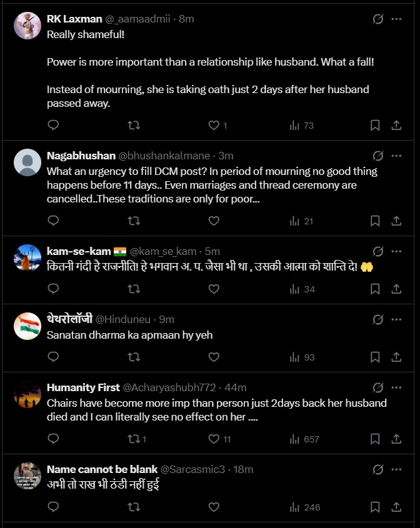Click Grok icon on Hinduneu's tweet
420x528 pixels.
click(x=378, y=319)
